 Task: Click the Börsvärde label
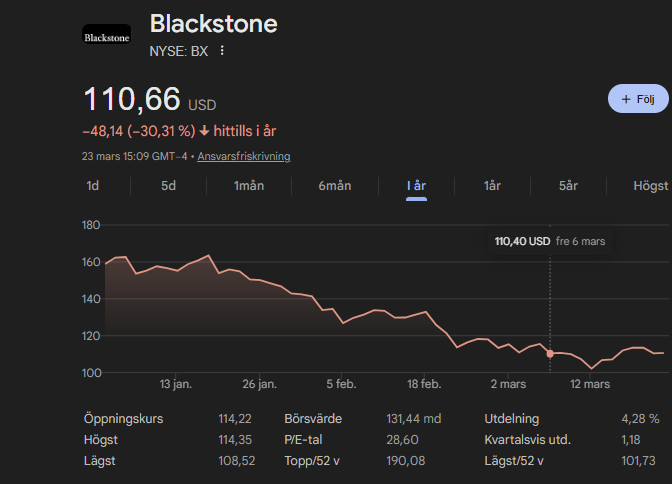[313, 419]
